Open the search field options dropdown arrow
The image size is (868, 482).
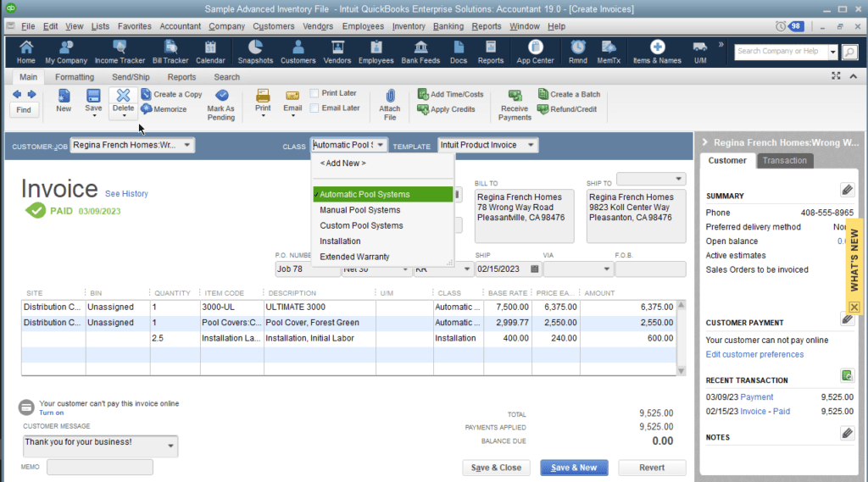click(832, 52)
